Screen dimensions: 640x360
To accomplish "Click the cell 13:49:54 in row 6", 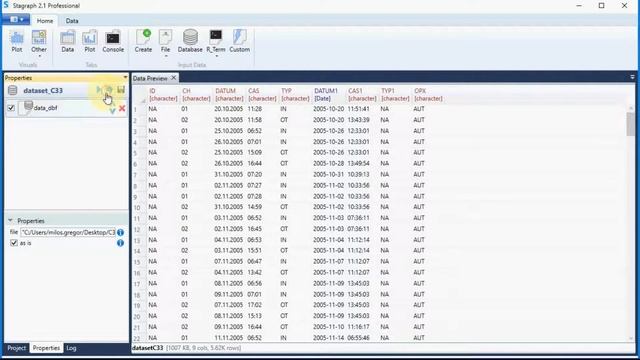I will tap(358, 163).
